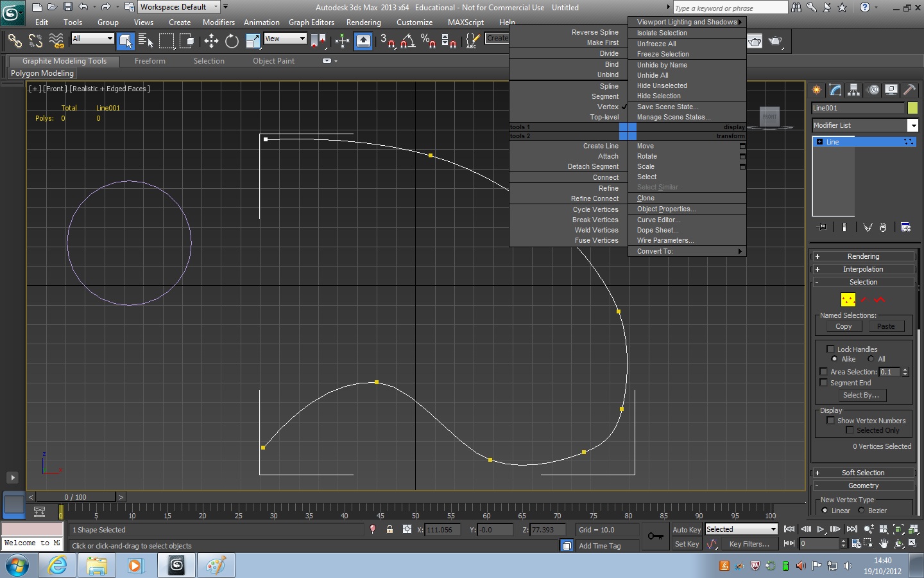Click the Line001 object color swatch
This screenshot has width=924, height=578.
coord(913,108)
